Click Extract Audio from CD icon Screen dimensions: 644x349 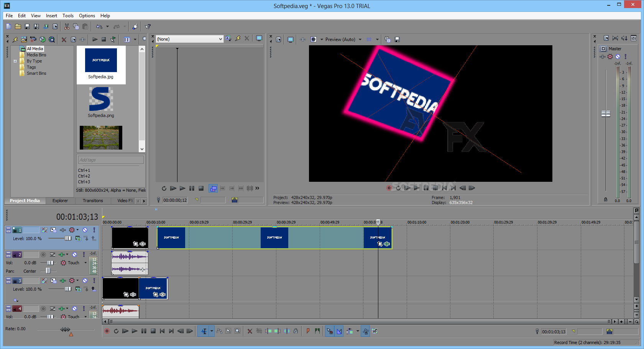(x=43, y=40)
